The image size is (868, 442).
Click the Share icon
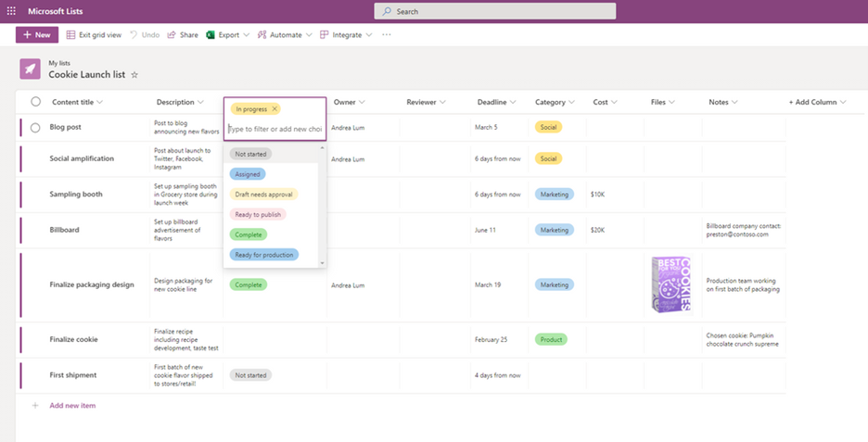point(172,35)
